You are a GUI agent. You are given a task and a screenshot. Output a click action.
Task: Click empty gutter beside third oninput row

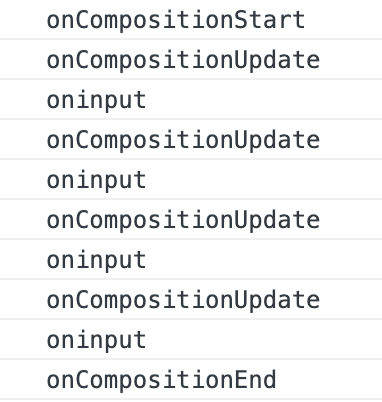coord(22,259)
